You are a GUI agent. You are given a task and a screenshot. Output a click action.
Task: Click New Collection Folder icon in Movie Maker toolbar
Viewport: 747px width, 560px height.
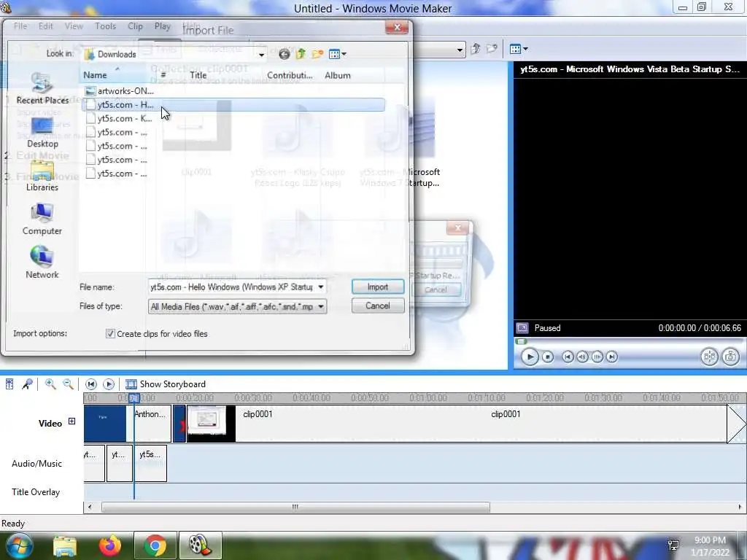(492, 49)
